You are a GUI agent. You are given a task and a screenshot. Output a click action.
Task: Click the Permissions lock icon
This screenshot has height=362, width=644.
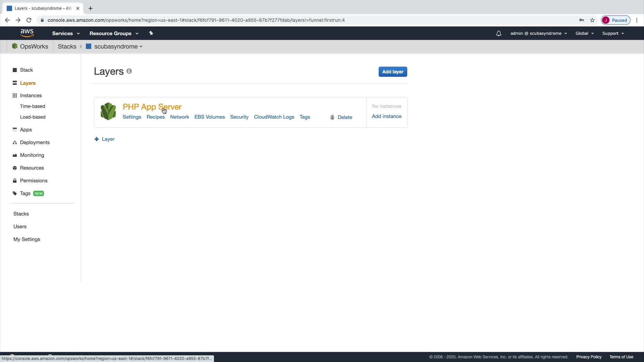click(x=14, y=181)
